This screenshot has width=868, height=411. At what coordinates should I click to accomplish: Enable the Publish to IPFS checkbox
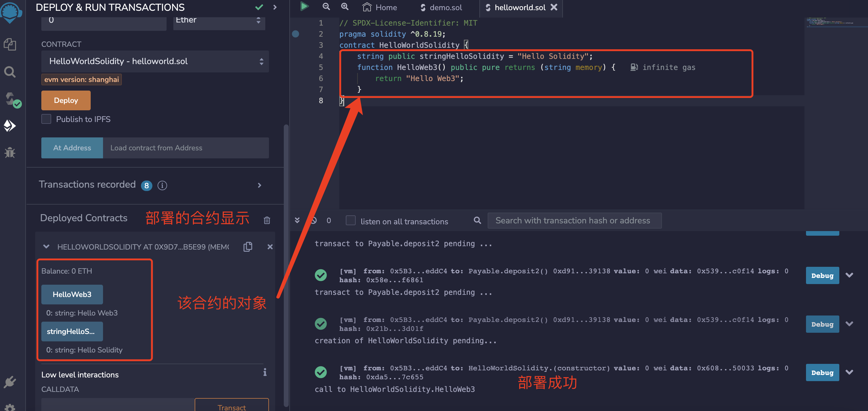pyautogui.click(x=46, y=119)
